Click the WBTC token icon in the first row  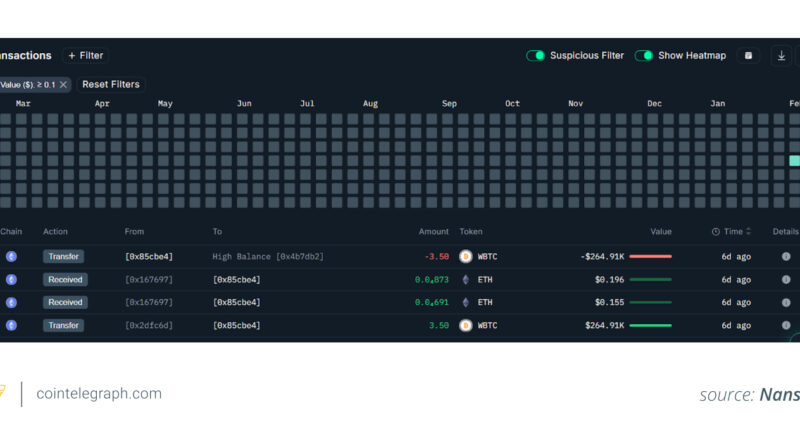[466, 257]
